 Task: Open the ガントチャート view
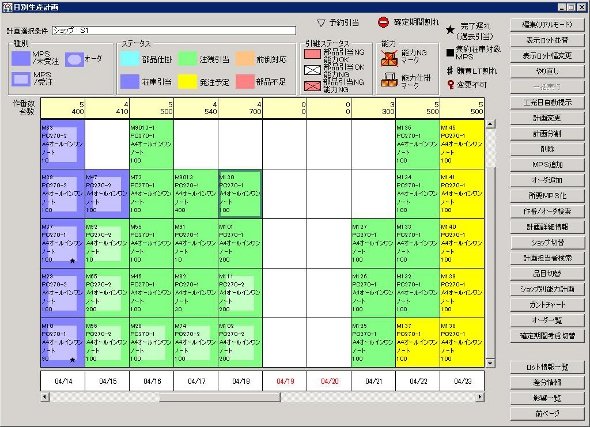[x=547, y=305]
